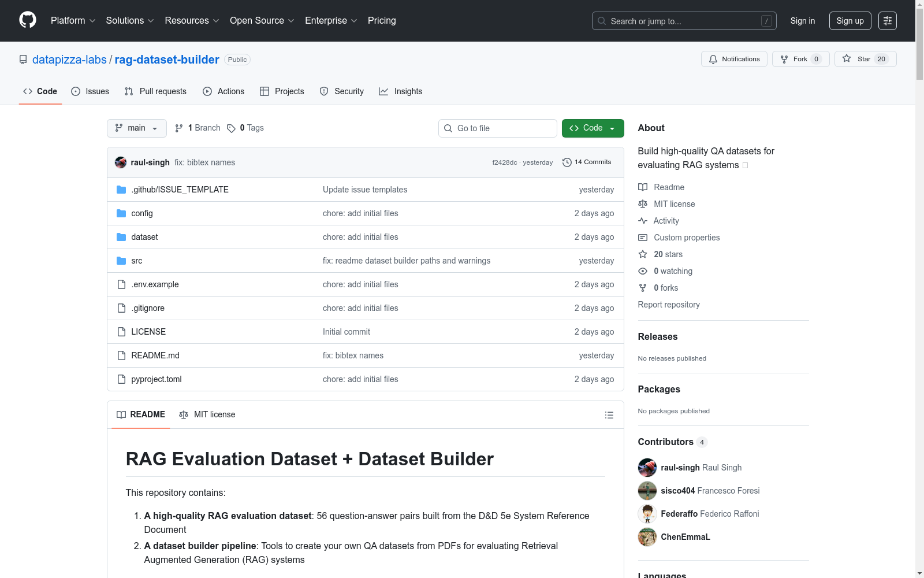Click raul-singh avatar in commit header
The height and width of the screenshot is (578, 924).
121,162
